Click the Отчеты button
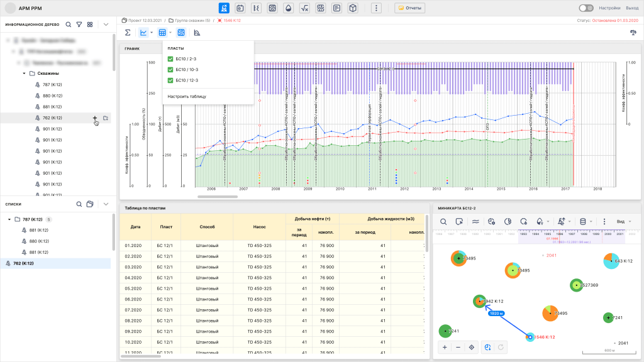Image resolution: width=644 pixels, height=362 pixels. click(410, 8)
